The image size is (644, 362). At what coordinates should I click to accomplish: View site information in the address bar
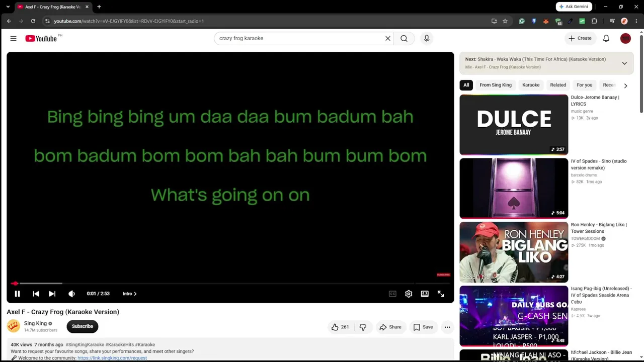47,21
